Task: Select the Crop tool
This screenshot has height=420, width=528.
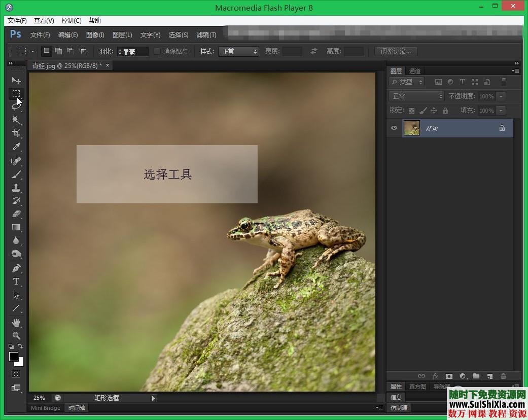Action: click(x=16, y=133)
